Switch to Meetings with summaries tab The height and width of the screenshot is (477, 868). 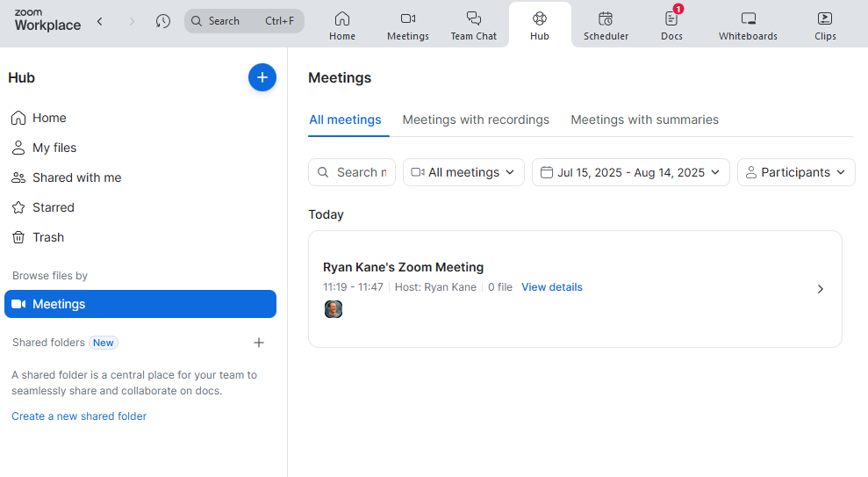[x=644, y=119]
